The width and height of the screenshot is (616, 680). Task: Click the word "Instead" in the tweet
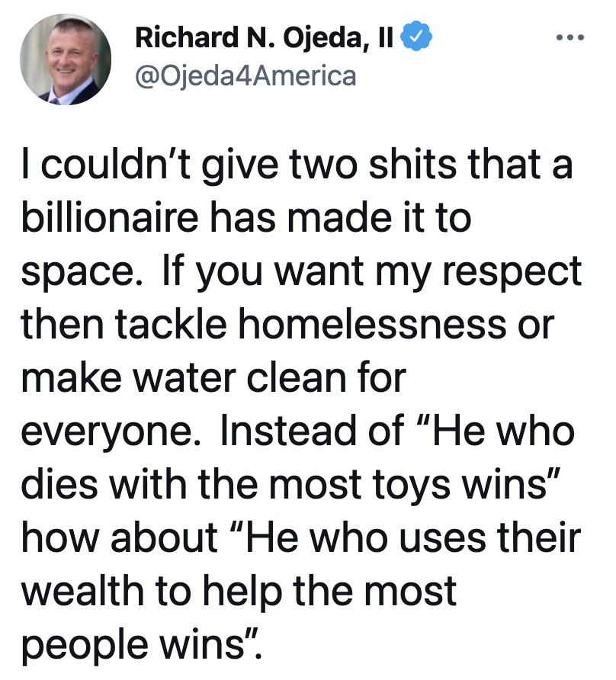click(x=290, y=430)
